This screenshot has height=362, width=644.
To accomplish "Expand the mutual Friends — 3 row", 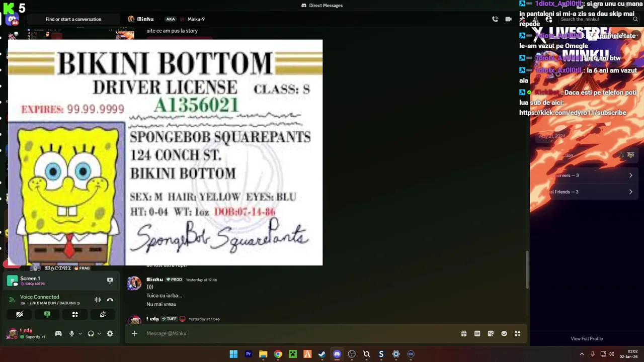I will [x=587, y=192].
